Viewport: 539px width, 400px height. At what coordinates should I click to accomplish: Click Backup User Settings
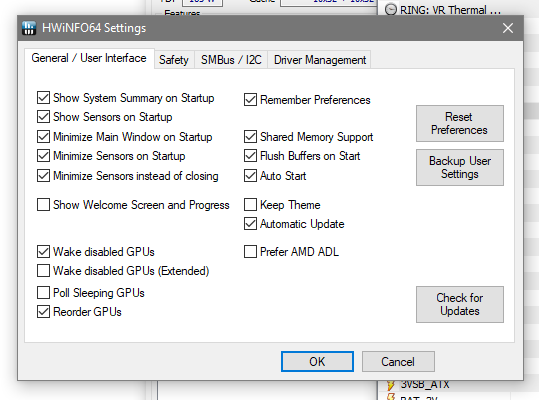click(460, 167)
